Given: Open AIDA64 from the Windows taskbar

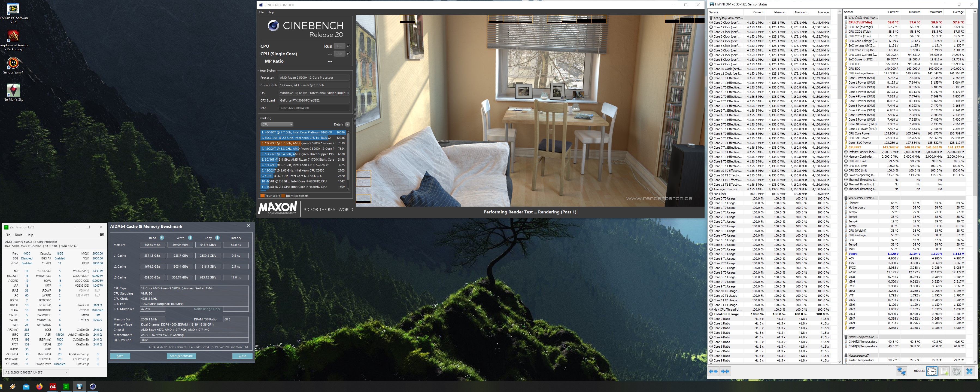Looking at the screenshot, I should [53, 386].
